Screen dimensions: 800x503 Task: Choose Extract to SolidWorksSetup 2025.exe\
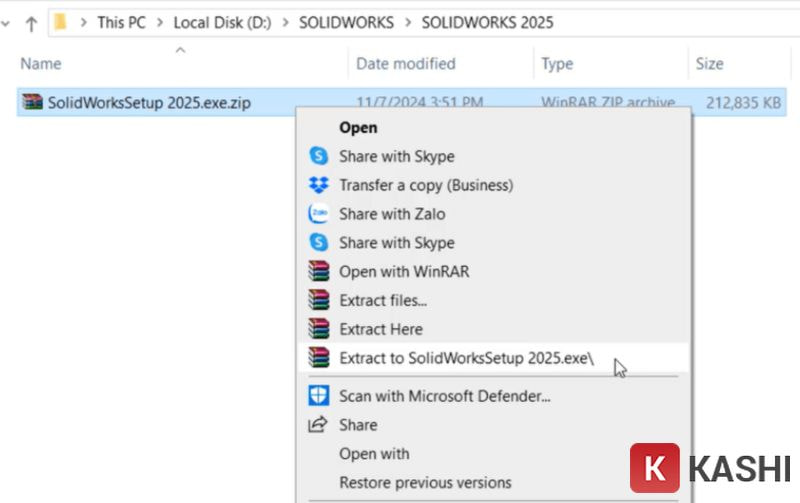466,358
